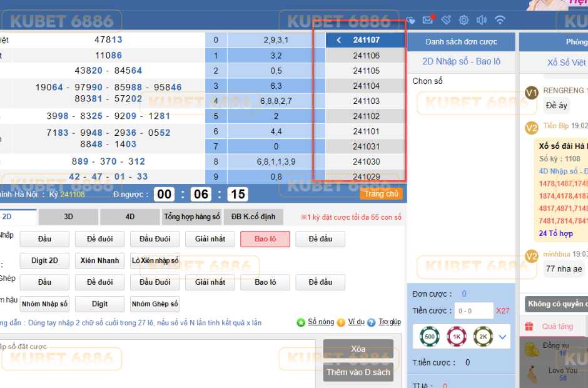Select Đề đầu in the Nhập row
The image size is (588, 388).
[x=320, y=239]
